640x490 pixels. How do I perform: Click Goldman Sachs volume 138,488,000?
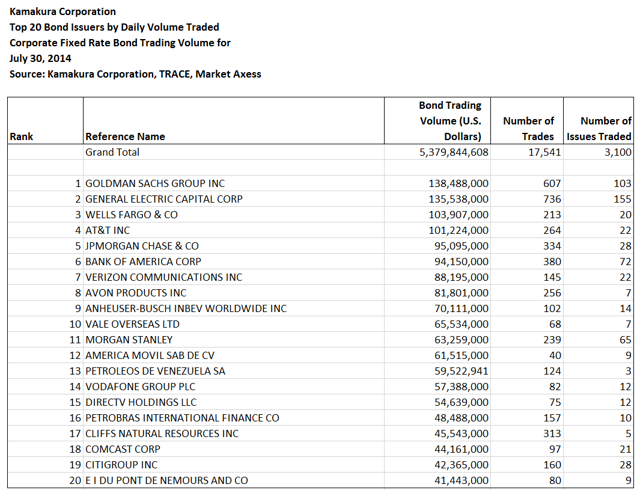pos(458,183)
